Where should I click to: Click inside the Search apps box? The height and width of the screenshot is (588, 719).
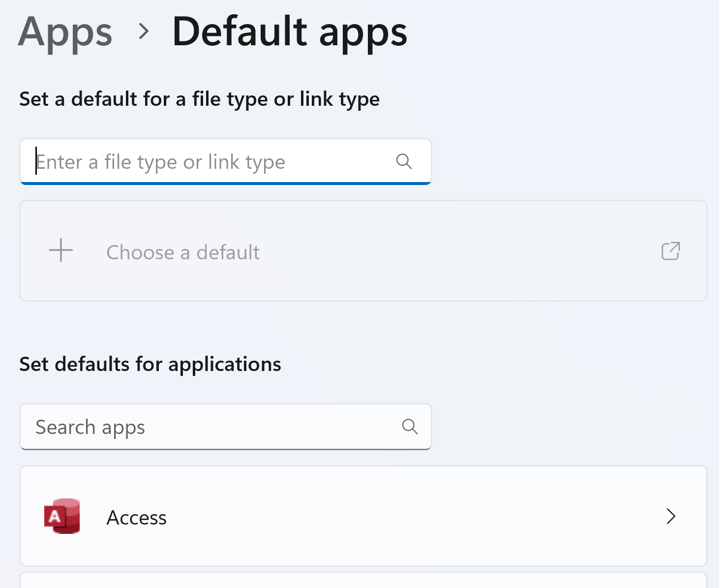(x=207, y=427)
